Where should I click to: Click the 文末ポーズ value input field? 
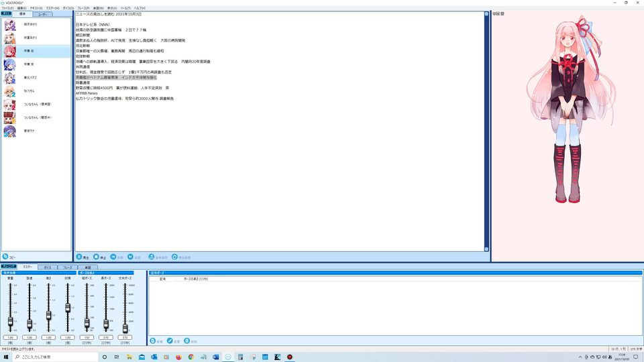coord(125,337)
